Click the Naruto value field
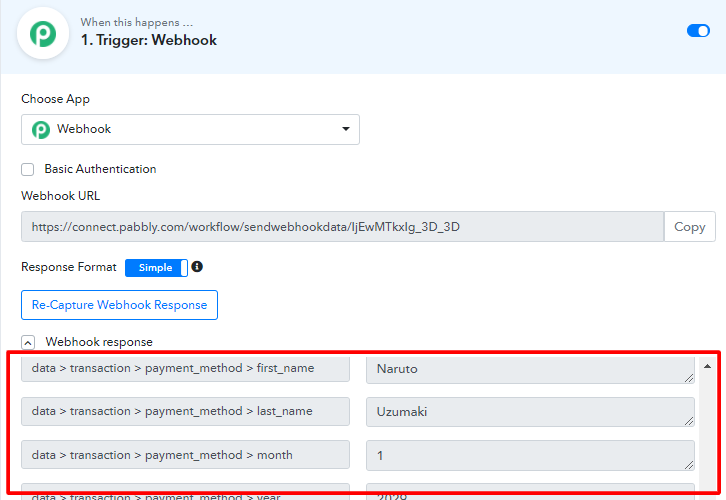 coord(530,369)
